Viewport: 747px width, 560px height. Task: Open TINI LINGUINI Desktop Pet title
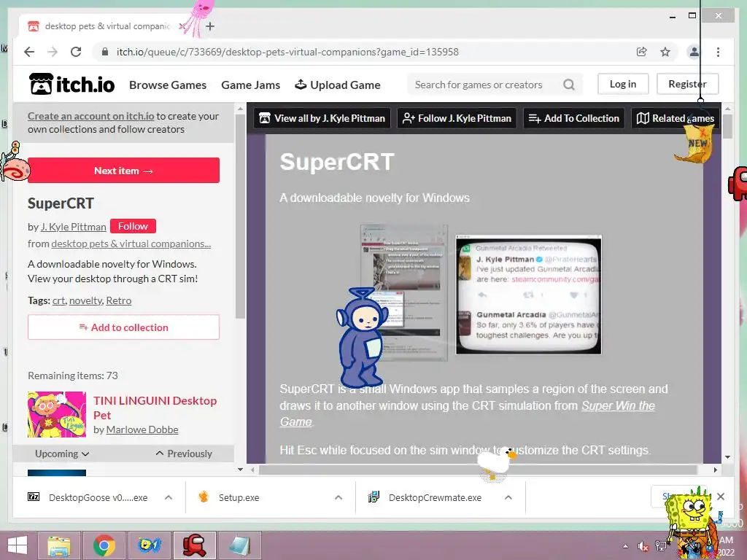[155, 408]
